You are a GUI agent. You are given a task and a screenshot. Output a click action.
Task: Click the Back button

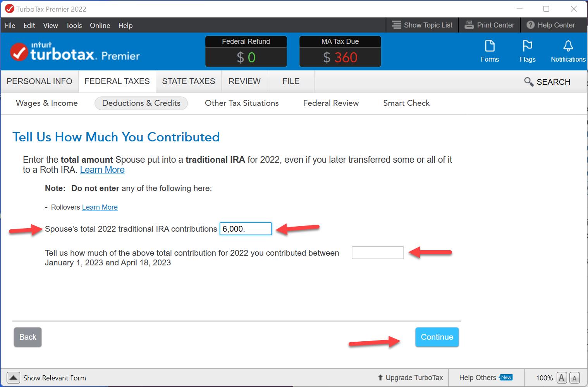28,337
